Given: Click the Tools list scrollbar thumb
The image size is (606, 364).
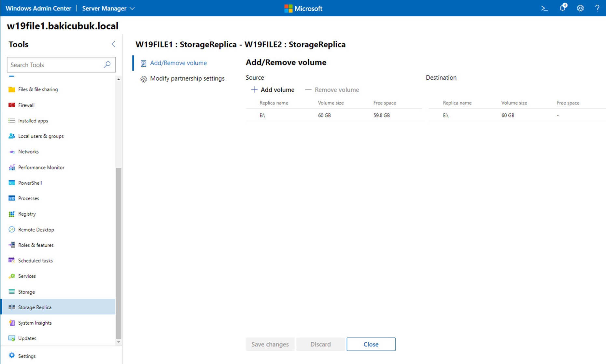Looking at the screenshot, I should click(x=119, y=253).
